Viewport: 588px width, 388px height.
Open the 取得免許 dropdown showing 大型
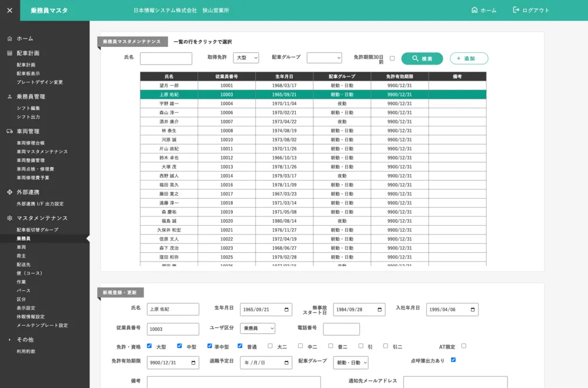(x=246, y=58)
